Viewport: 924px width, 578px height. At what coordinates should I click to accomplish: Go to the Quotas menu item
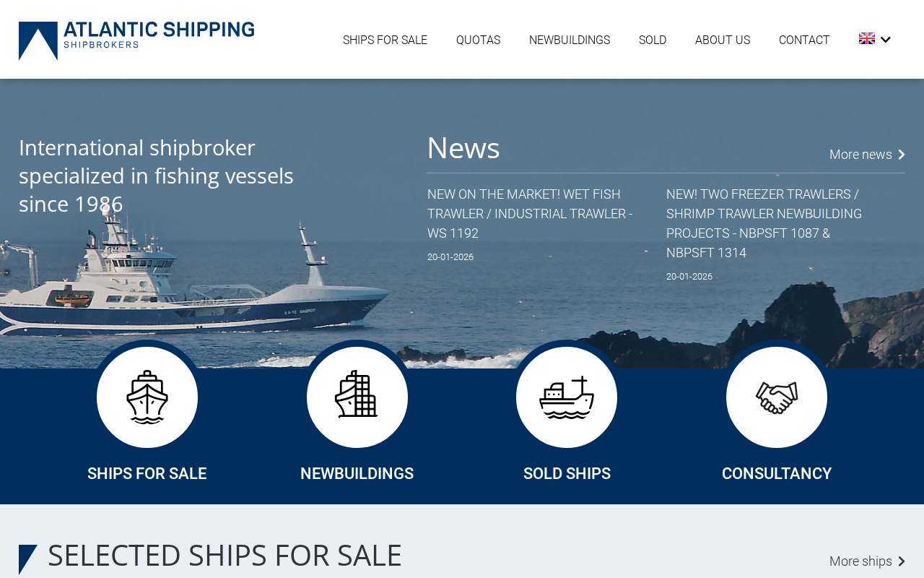(x=478, y=40)
